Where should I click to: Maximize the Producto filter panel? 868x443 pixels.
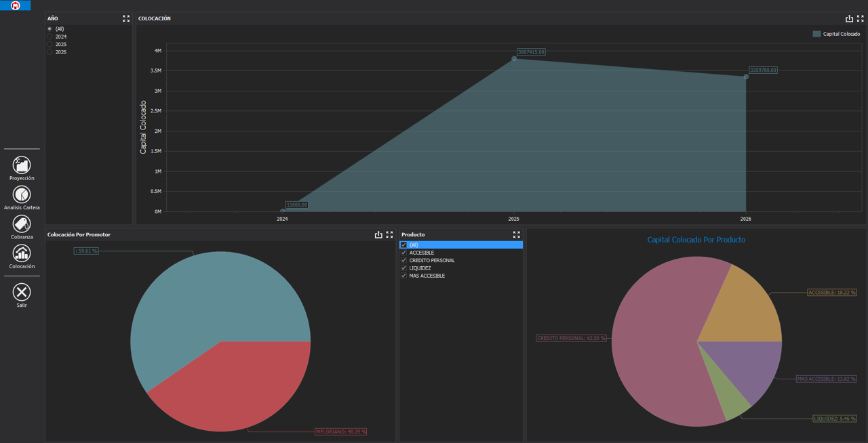[516, 235]
